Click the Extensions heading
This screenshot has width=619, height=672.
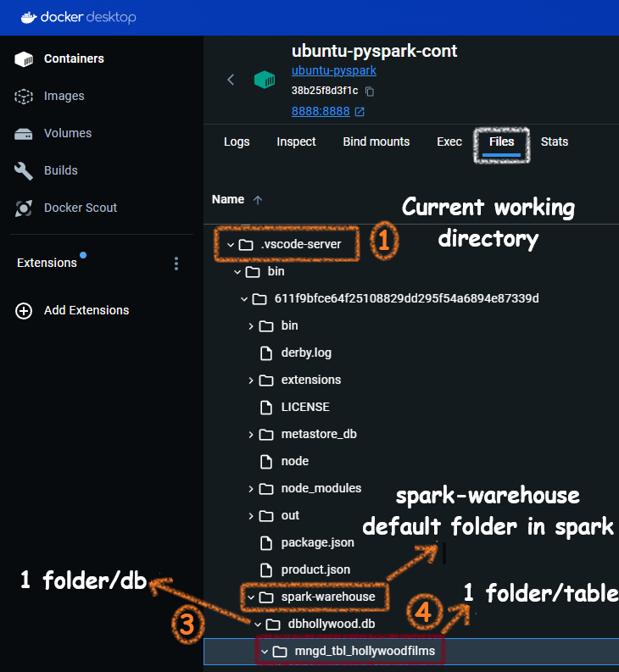click(47, 263)
